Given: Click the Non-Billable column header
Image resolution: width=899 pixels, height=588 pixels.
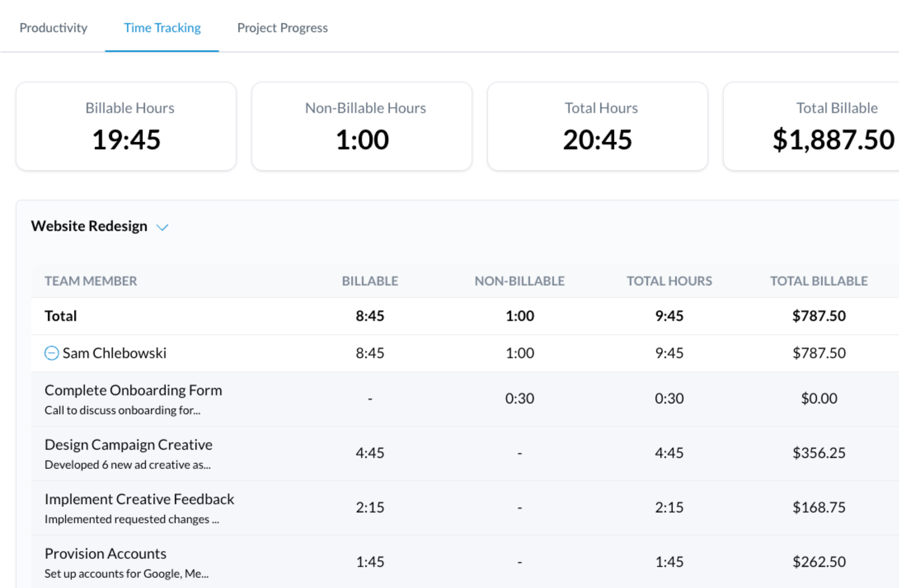Looking at the screenshot, I should pos(519,281).
